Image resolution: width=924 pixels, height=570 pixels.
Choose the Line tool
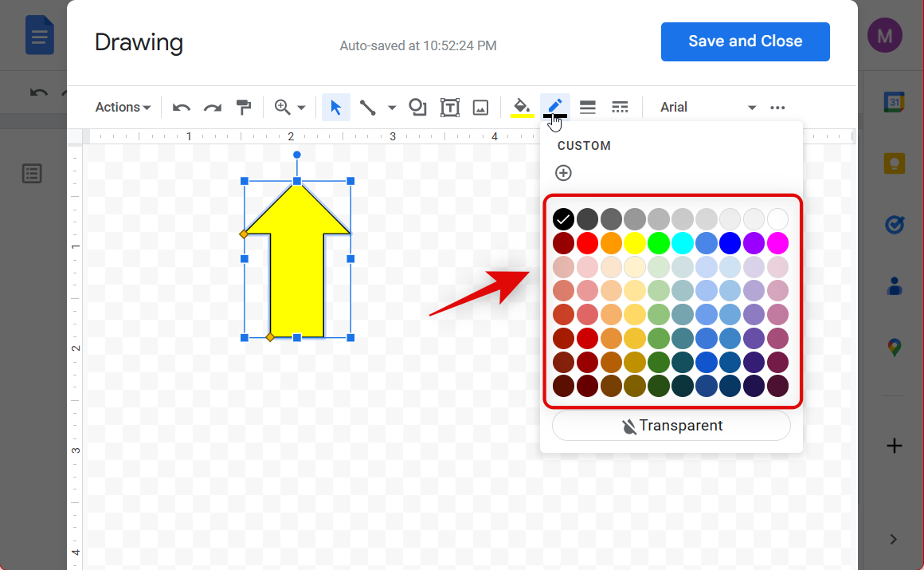(x=368, y=108)
